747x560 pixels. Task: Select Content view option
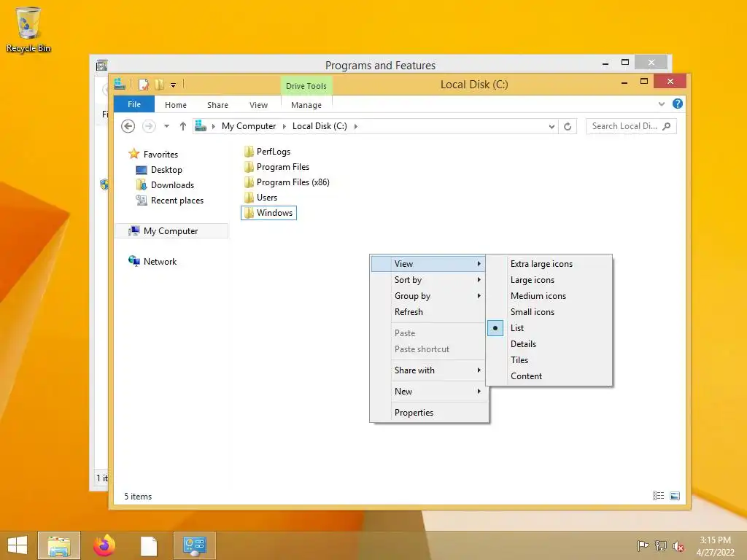click(x=549, y=376)
